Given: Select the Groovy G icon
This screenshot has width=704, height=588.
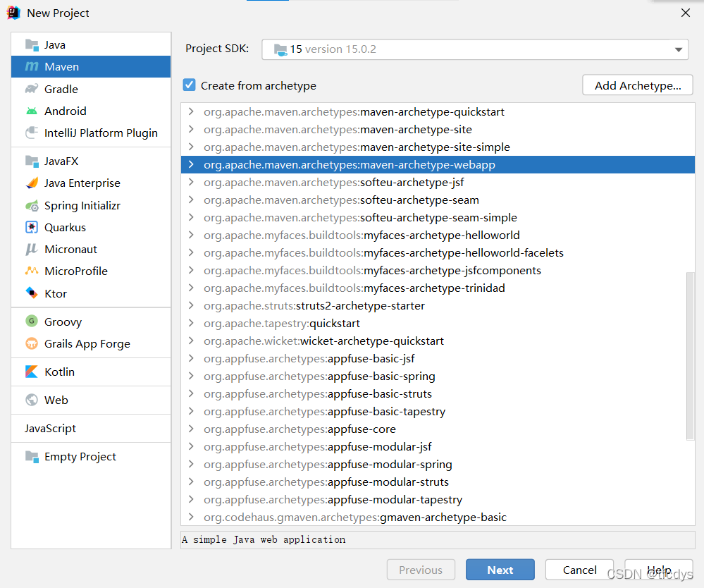Looking at the screenshot, I should 32,321.
